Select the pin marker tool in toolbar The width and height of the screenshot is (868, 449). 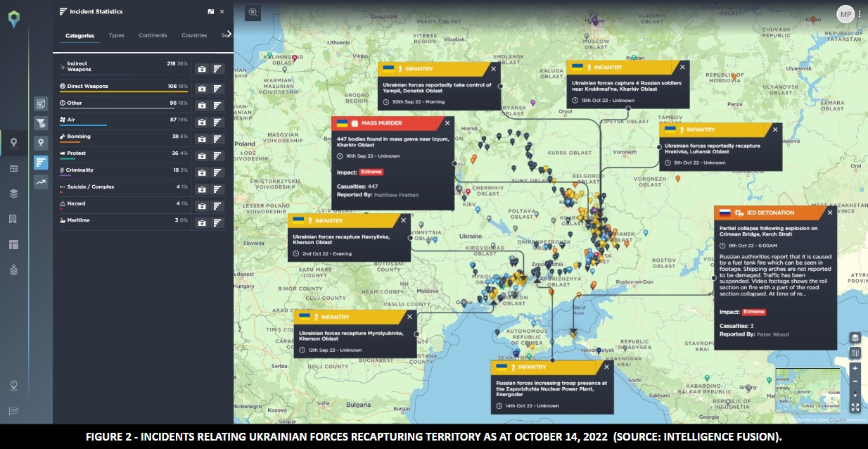point(41,143)
